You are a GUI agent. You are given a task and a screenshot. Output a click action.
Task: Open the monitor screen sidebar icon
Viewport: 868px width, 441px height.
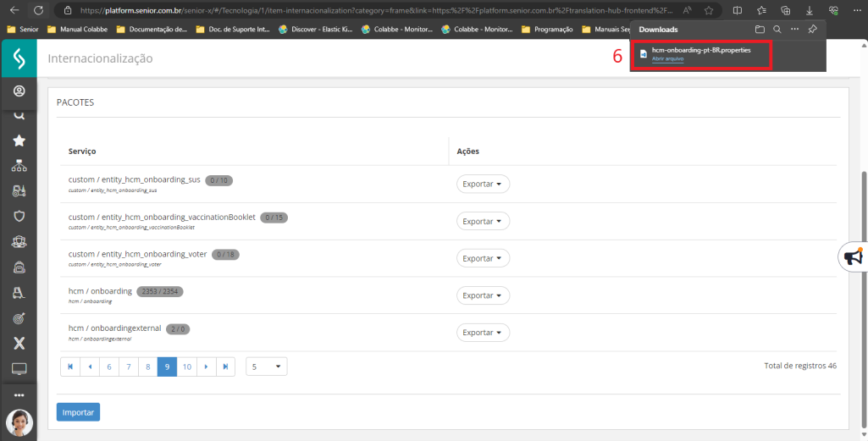coord(19,369)
